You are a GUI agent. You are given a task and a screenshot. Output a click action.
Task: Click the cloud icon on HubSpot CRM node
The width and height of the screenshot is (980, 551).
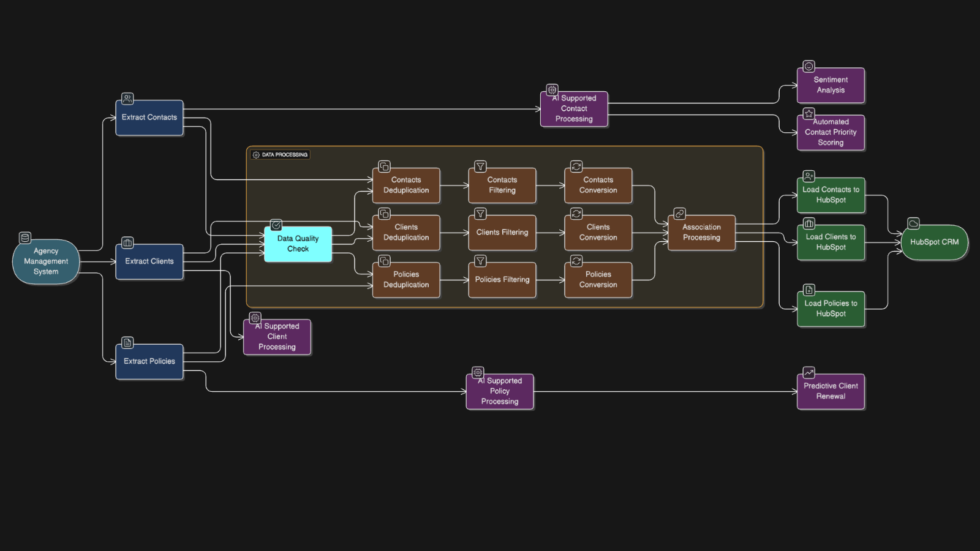913,224
